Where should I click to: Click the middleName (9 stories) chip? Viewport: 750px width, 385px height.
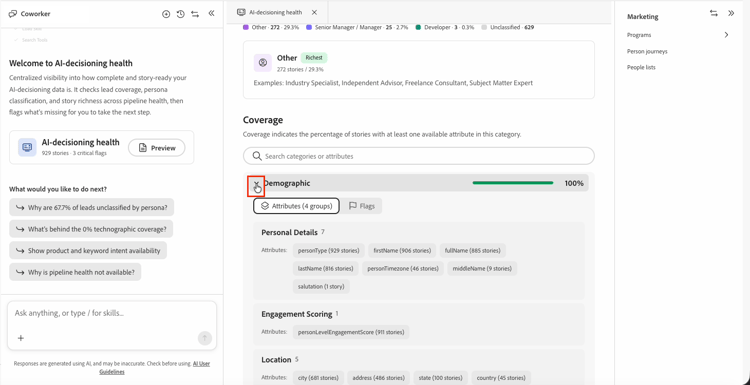click(x=482, y=268)
